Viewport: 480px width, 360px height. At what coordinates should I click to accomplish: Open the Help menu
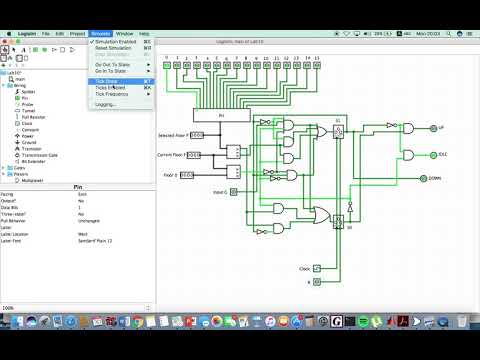144,34
